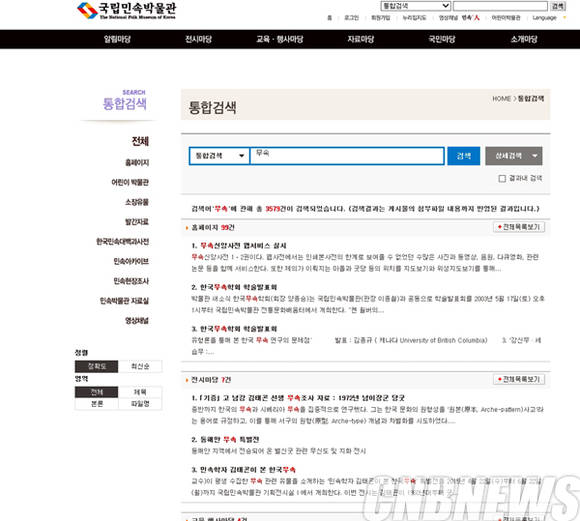Open the result 민속학자 김태곤이 본 한국무속

pyautogui.click(x=243, y=470)
